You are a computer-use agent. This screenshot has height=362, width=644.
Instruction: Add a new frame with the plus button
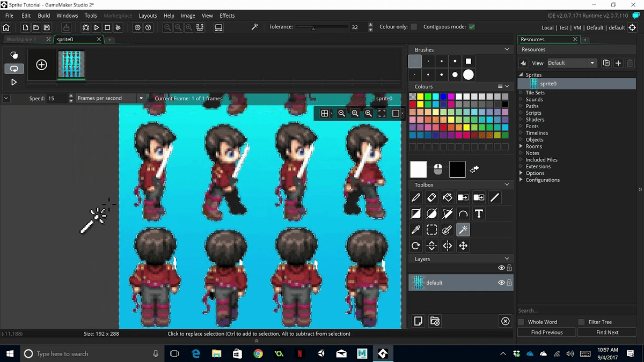[41, 65]
